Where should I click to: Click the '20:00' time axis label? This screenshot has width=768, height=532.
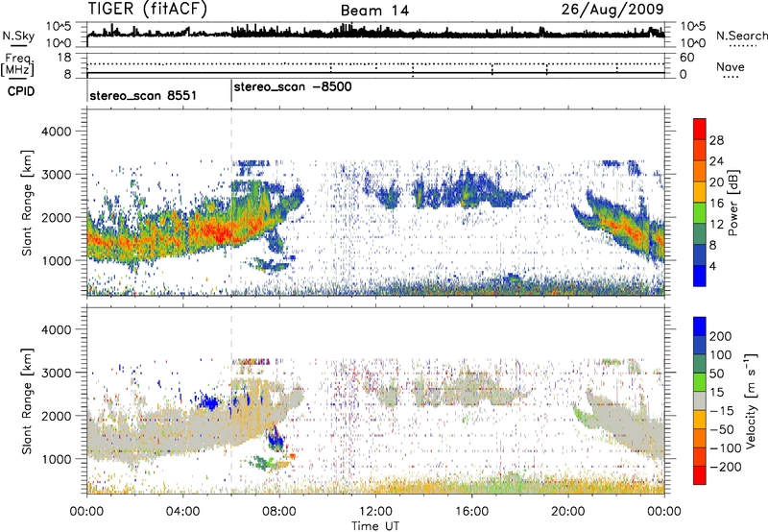click(x=567, y=512)
